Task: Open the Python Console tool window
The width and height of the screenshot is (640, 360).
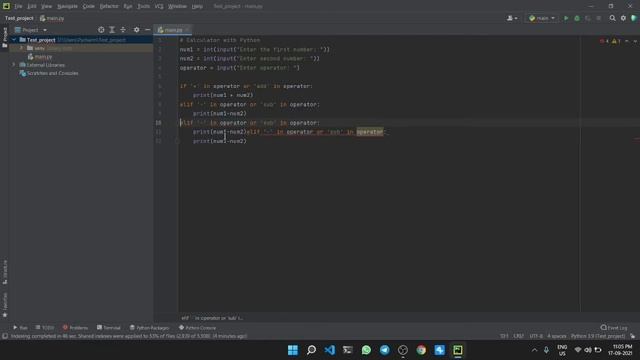Action: coord(198,328)
